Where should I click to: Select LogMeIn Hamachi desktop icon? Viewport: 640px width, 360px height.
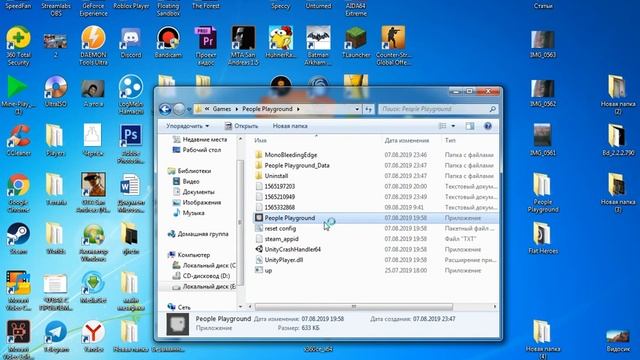point(131,95)
